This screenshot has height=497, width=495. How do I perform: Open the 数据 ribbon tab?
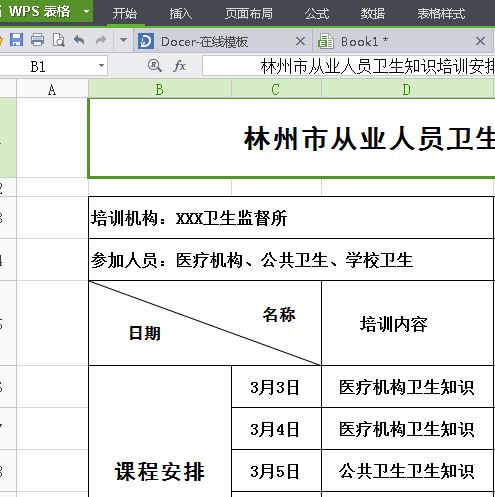pos(373,13)
